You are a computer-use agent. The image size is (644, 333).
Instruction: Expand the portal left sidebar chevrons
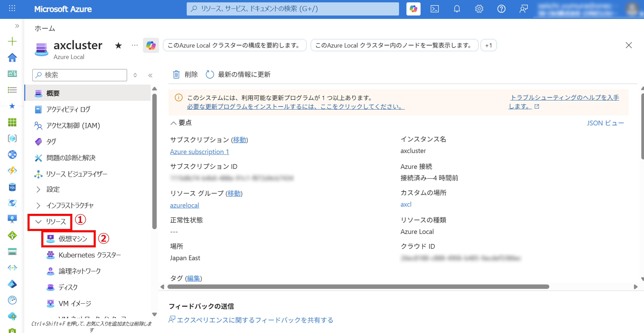click(x=17, y=26)
